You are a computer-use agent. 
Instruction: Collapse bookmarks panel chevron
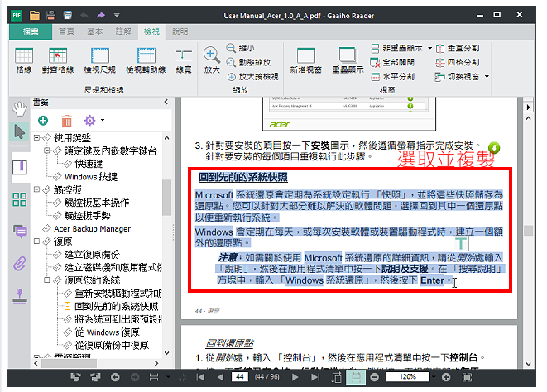pyautogui.click(x=166, y=102)
